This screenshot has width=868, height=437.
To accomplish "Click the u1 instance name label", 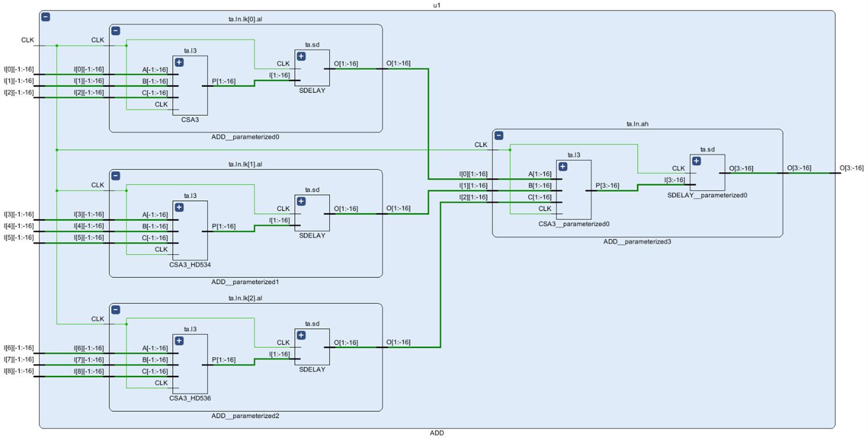I will tap(436, 5).
